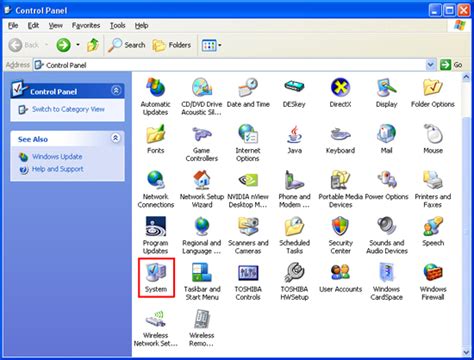Click the Search toolbar button
Screen dimensions: 474x360
click(x=127, y=45)
